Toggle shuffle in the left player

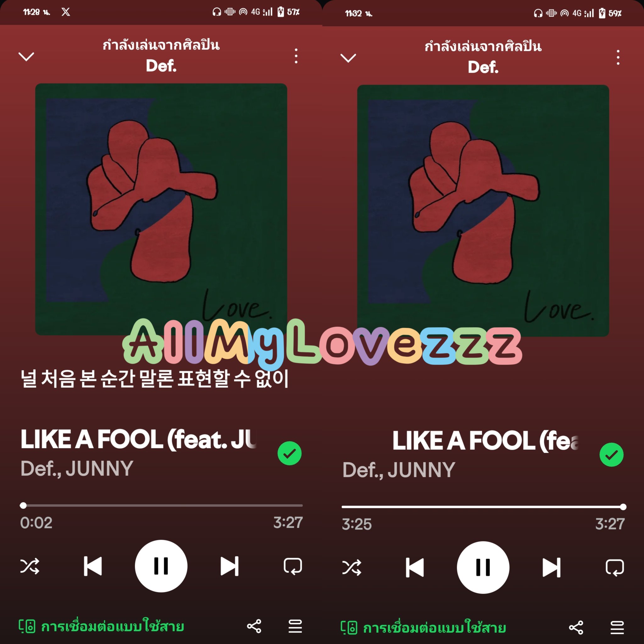coord(30,566)
